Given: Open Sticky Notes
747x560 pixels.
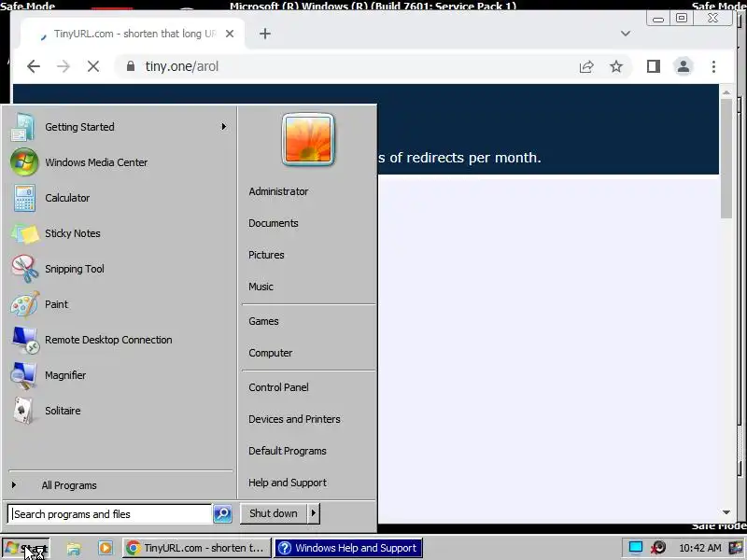Looking at the screenshot, I should tap(120, 233).
